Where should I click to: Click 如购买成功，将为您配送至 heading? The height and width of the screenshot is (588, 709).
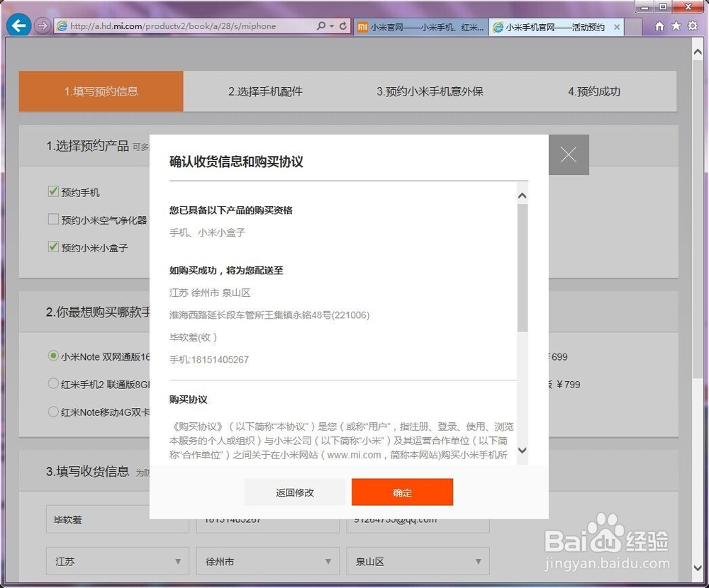coord(226,271)
